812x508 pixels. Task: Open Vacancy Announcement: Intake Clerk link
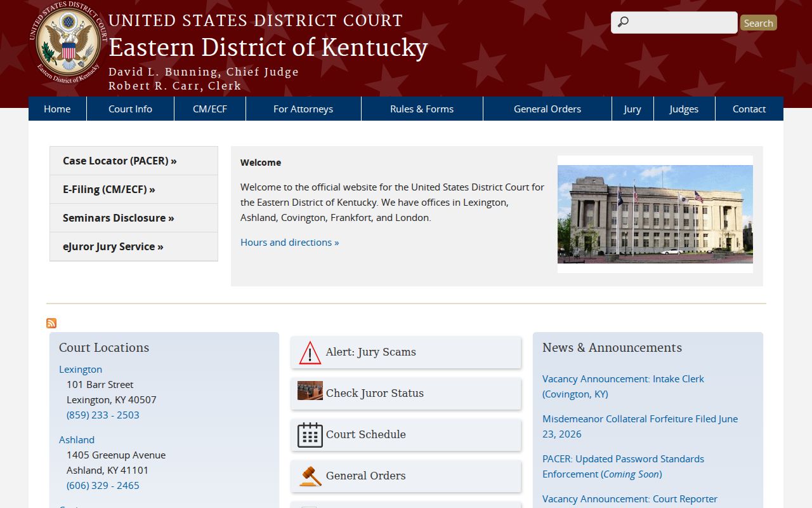point(623,386)
